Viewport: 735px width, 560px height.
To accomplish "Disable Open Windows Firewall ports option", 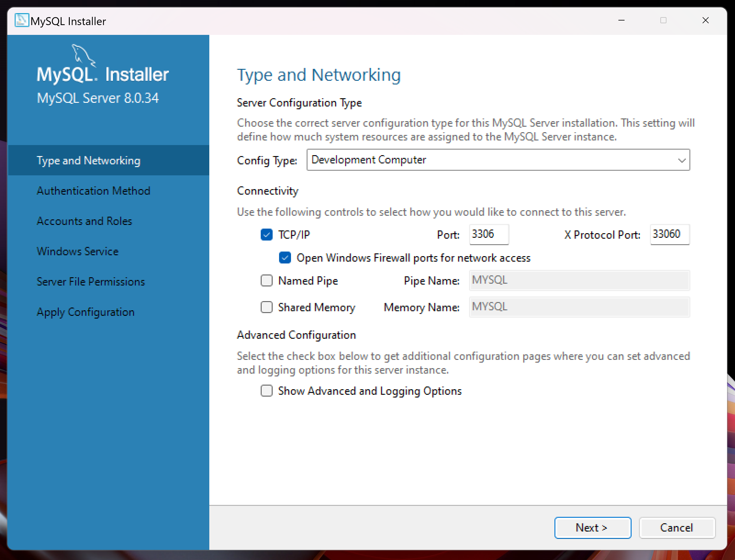I will [285, 258].
